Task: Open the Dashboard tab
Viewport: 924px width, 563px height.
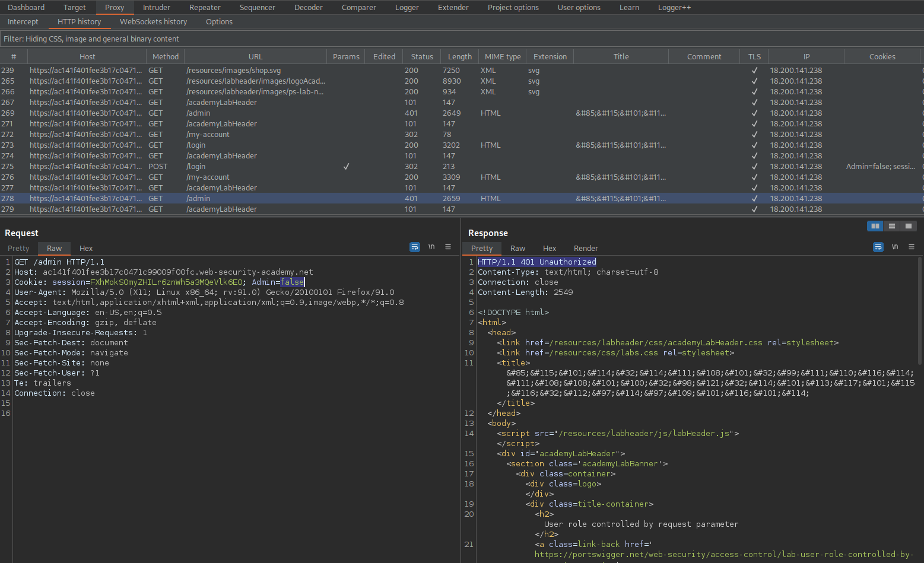Action: coord(26,7)
